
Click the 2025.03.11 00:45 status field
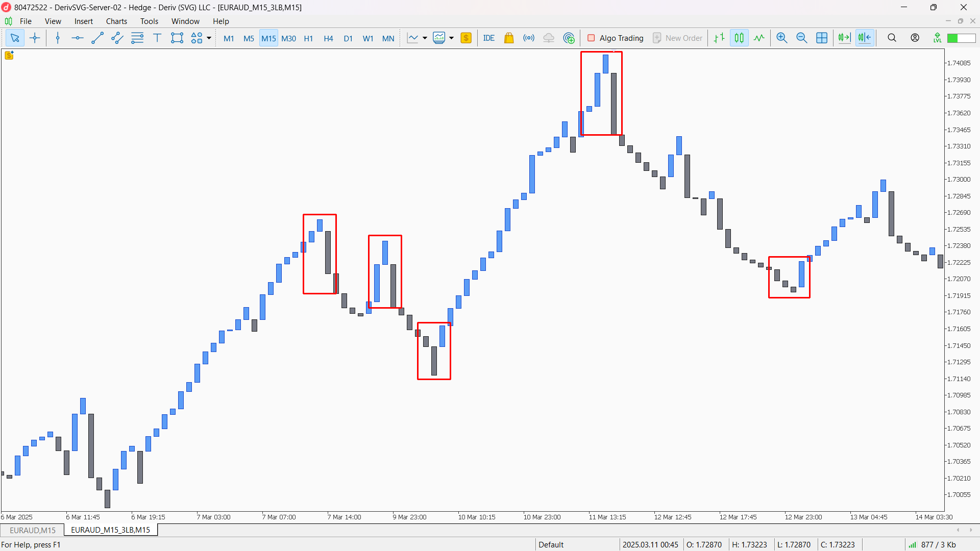point(650,544)
